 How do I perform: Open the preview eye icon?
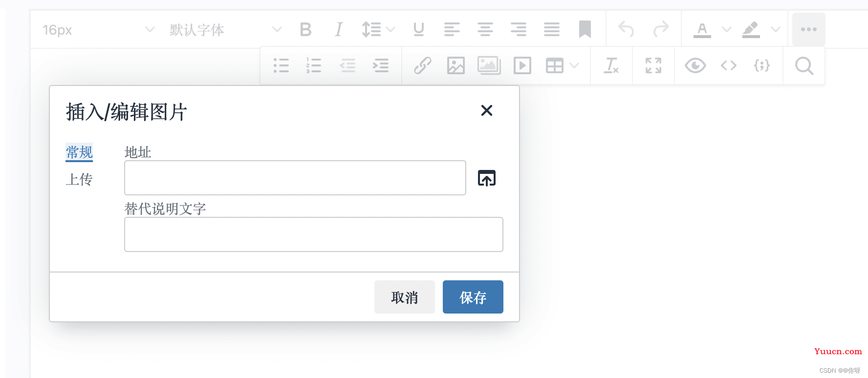point(695,65)
